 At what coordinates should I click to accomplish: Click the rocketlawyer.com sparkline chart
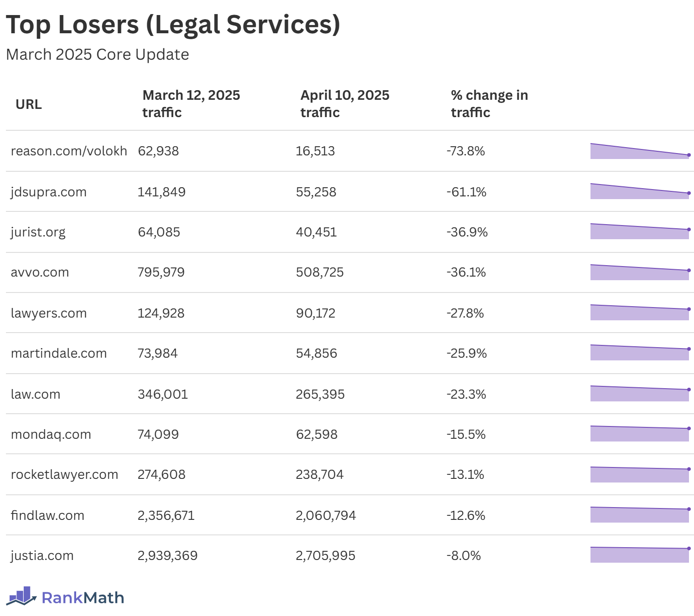tap(640, 475)
